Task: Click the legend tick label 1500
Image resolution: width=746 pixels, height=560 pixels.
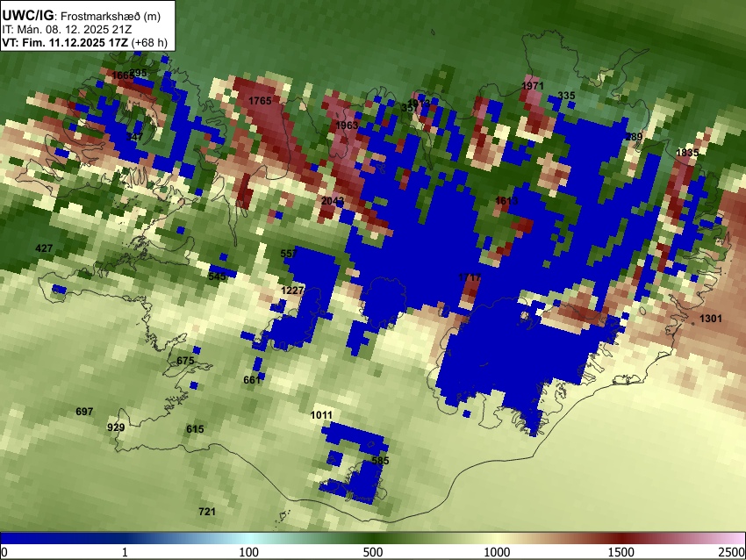Action: [x=621, y=552]
